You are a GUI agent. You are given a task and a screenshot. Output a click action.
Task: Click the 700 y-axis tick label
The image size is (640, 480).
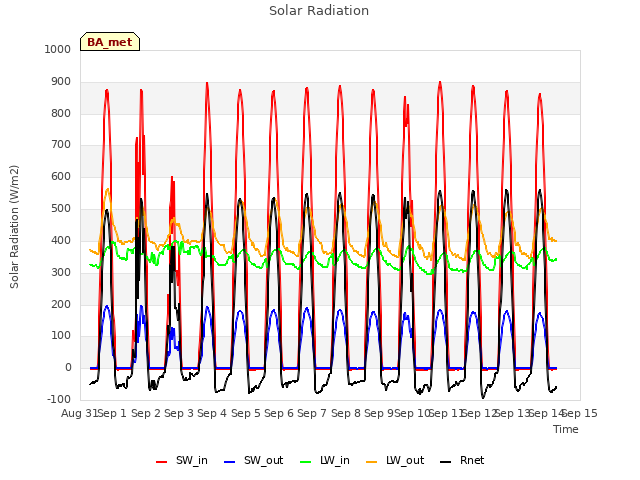(x=61, y=144)
